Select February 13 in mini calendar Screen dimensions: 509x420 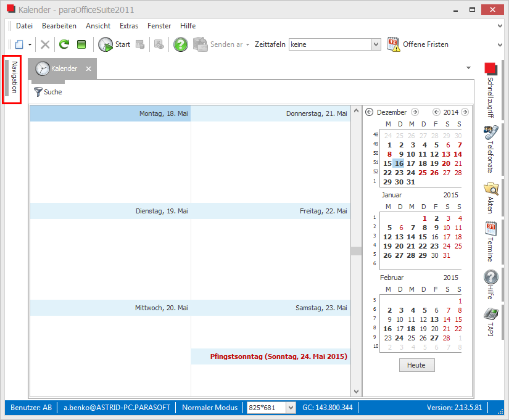pyautogui.click(x=434, y=319)
